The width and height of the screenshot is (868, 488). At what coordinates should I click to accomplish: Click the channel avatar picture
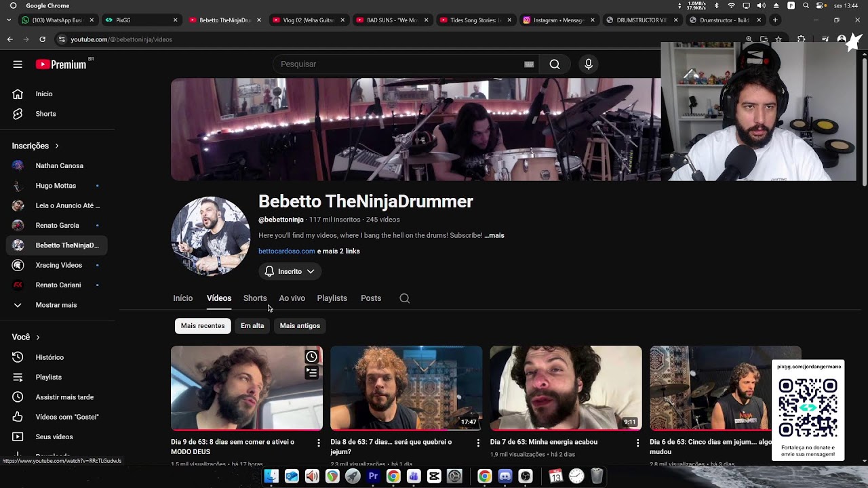pos(210,236)
